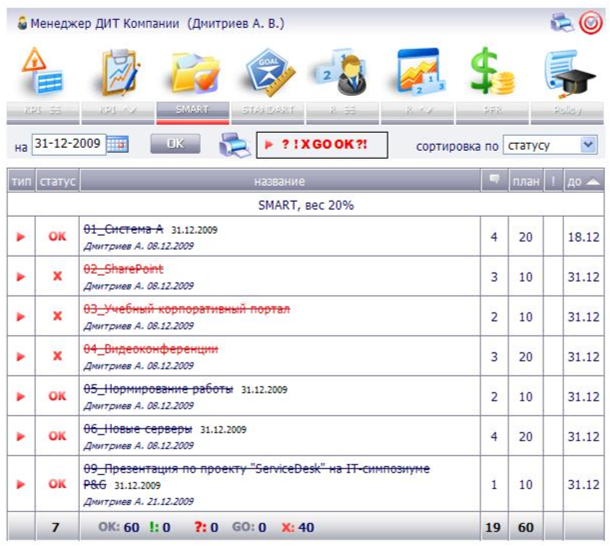Expand the сортировка по статусу dropdown
The image size is (610, 546).
tap(550, 145)
